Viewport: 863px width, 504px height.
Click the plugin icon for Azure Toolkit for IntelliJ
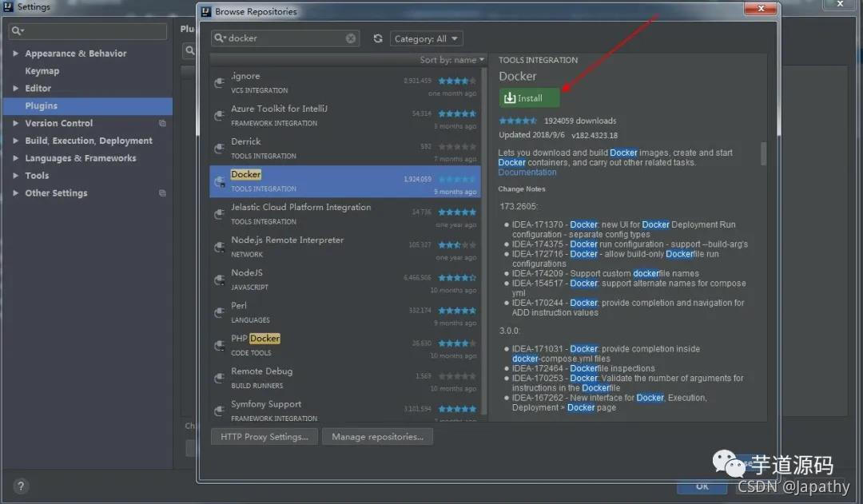[x=219, y=116]
